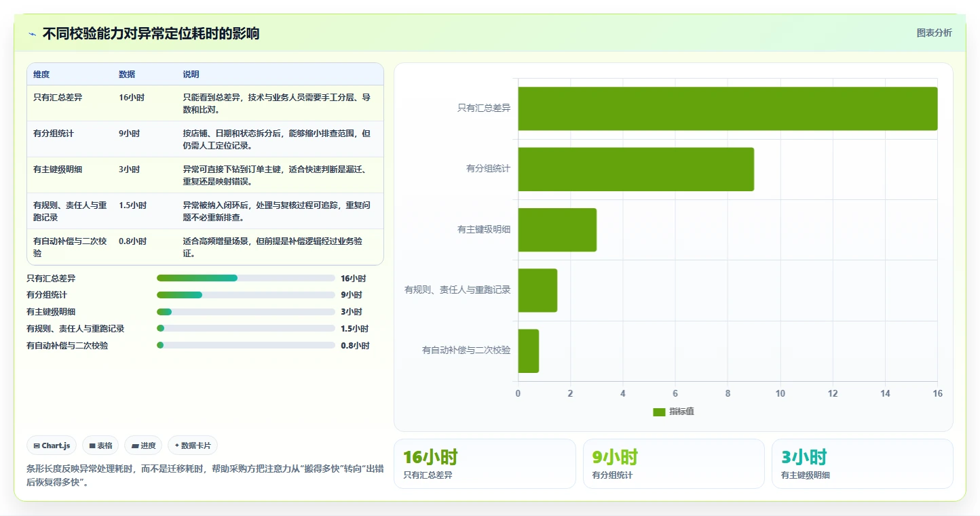Click the 1.5小时 progress value label
Image resolution: width=980 pixels, height=516 pixels.
pos(354,329)
